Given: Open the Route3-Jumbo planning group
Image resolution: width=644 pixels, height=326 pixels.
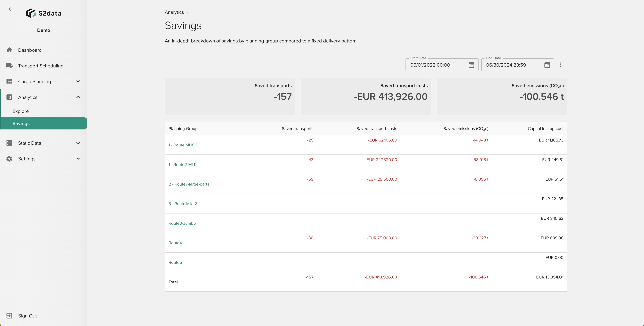Looking at the screenshot, I should (x=182, y=223).
